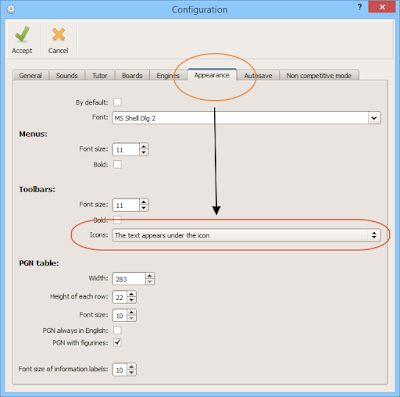This screenshot has width=400, height=397.
Task: Click the row height value 22
Action: tap(120, 297)
